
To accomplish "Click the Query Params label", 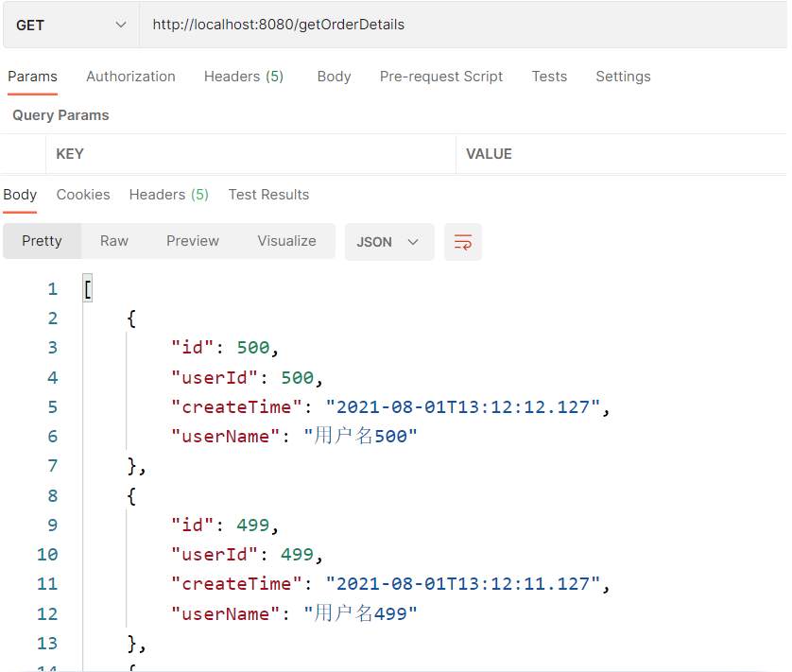I will coord(60,115).
